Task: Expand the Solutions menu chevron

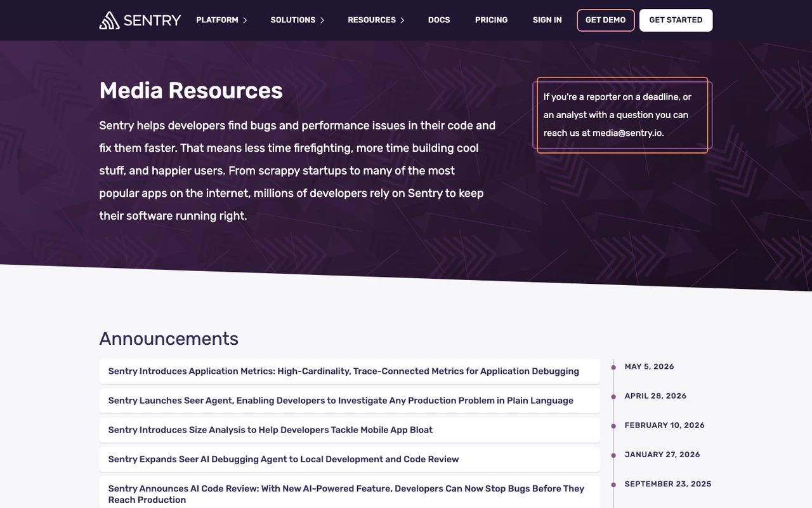Action: point(322,20)
